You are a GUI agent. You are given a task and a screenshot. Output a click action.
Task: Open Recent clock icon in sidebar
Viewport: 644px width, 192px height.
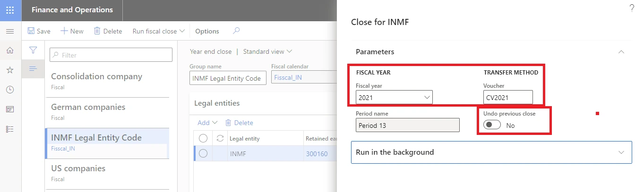pyautogui.click(x=10, y=90)
